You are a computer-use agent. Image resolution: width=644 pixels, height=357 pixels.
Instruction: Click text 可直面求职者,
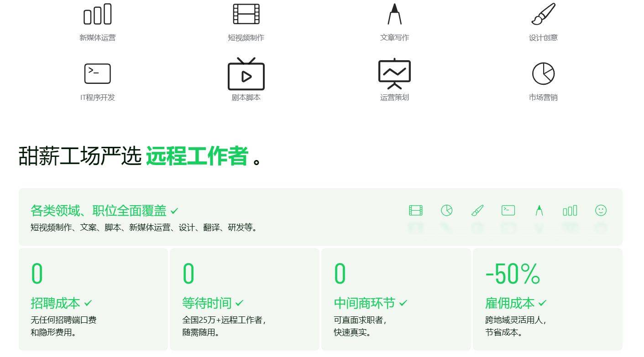click(x=361, y=320)
